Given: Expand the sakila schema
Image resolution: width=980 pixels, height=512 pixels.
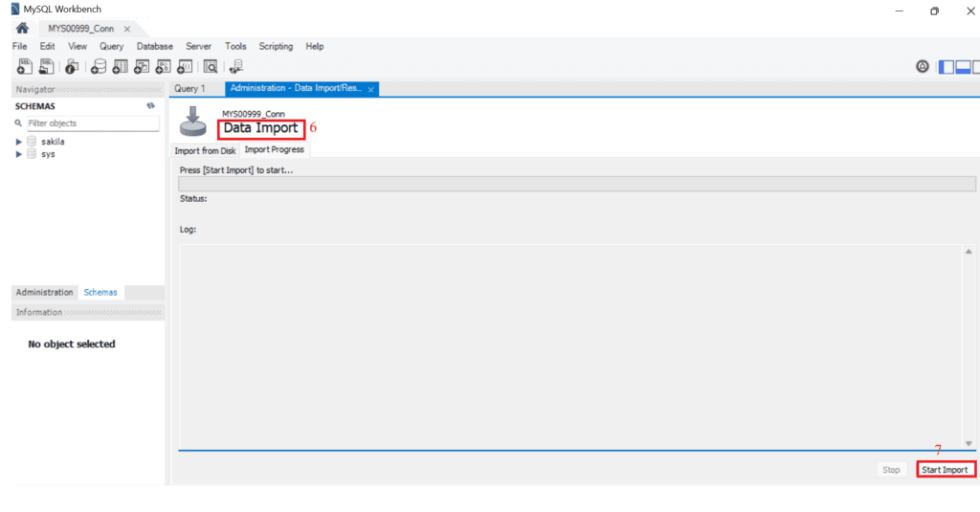Looking at the screenshot, I should [x=19, y=142].
